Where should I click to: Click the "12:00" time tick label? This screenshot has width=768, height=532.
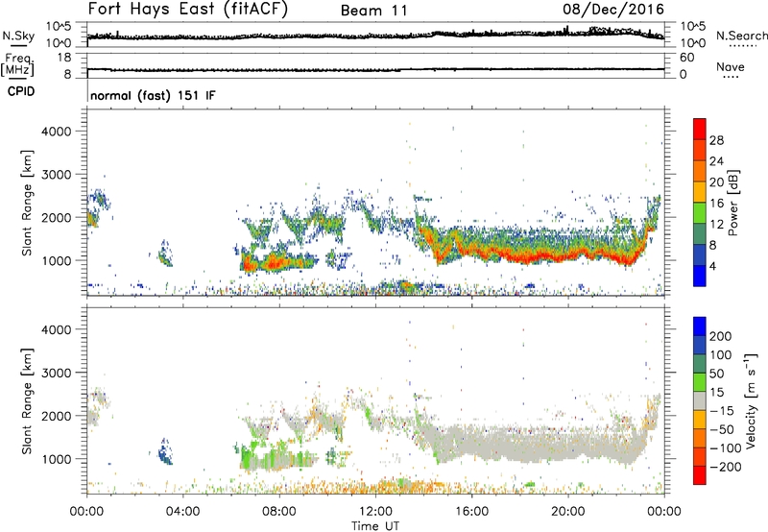[375, 512]
